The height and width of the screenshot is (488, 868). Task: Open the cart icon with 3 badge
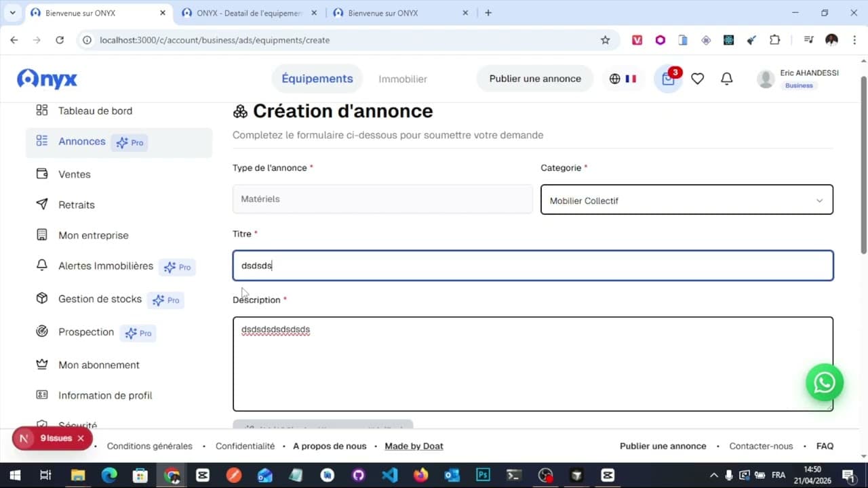click(x=669, y=79)
